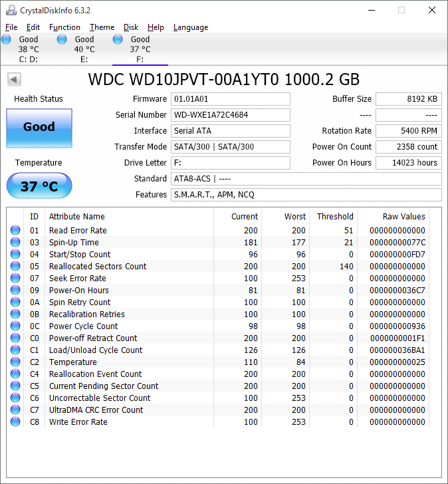Viewport: 448px width, 484px height.
Task: Open the Theme menu
Action: 102,27
